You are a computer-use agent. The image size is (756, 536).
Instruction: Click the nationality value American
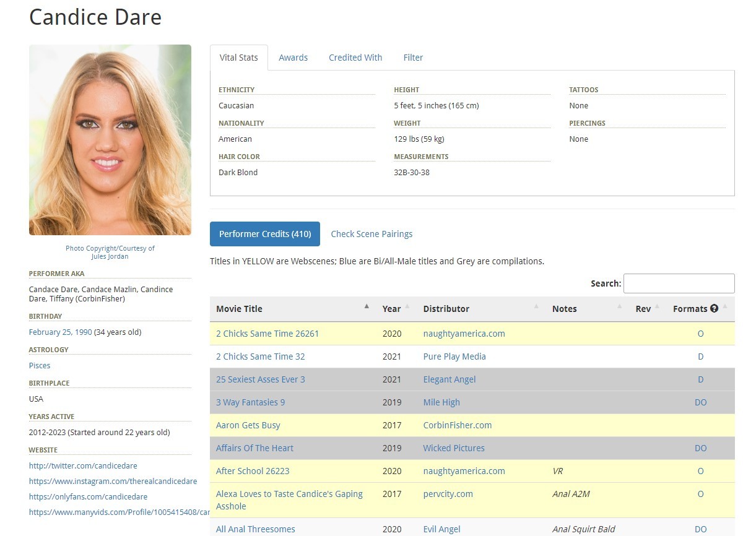tap(235, 139)
